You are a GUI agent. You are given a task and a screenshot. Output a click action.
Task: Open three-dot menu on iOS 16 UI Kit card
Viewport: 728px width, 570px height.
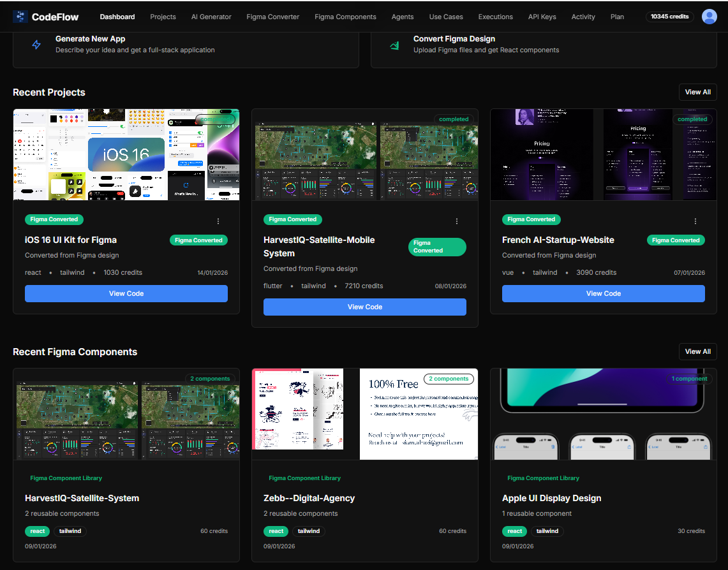coord(218,221)
